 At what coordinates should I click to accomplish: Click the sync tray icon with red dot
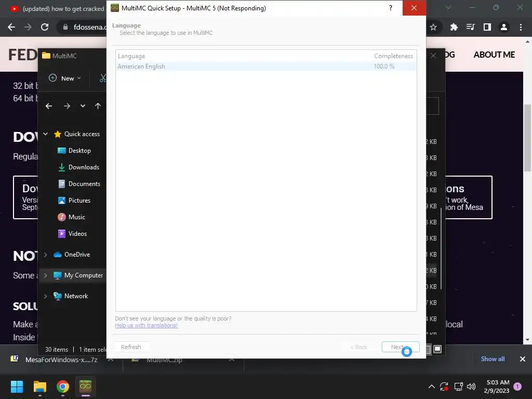pos(444,387)
